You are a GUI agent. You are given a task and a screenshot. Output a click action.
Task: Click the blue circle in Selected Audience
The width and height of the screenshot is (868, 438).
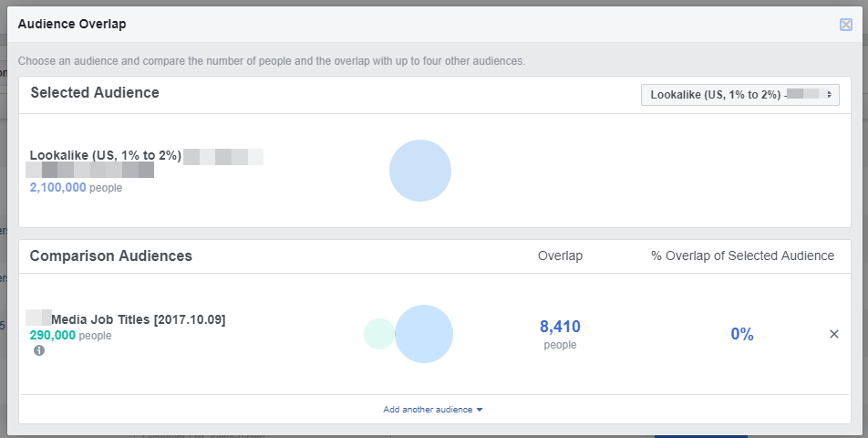pos(420,171)
